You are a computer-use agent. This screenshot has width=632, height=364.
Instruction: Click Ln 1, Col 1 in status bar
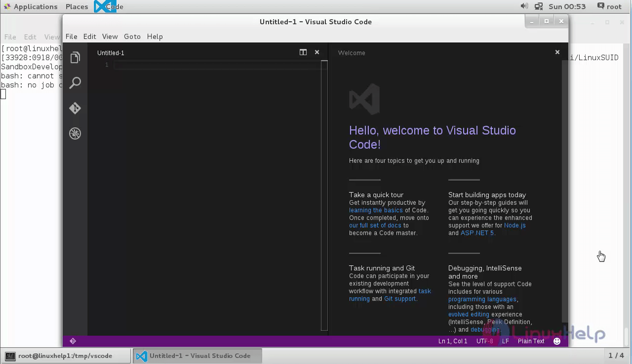click(453, 341)
